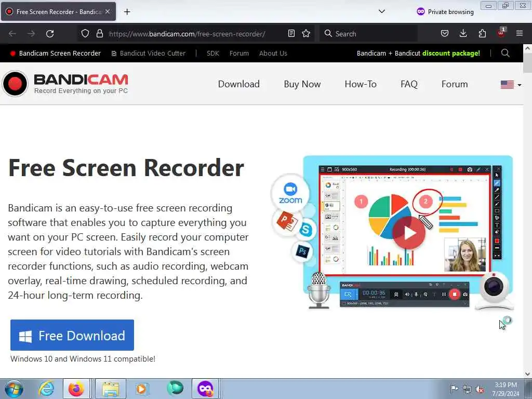Click the site search magnifier icon
Image resolution: width=532 pixels, height=399 pixels.
(x=505, y=53)
